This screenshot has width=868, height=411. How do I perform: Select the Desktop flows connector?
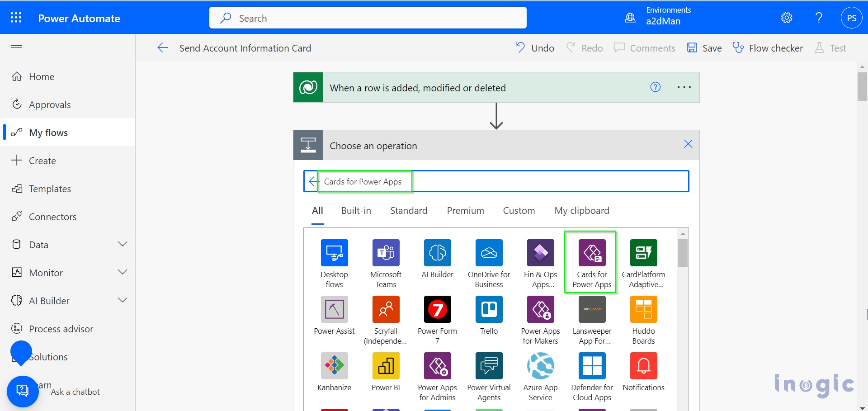click(334, 263)
